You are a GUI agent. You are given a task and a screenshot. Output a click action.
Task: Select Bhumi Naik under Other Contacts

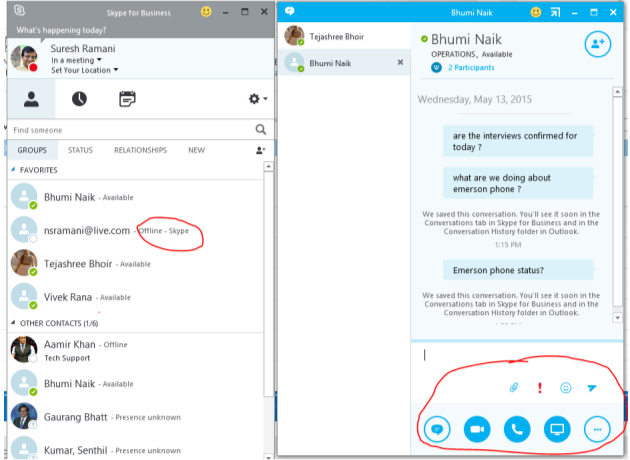pos(137,383)
